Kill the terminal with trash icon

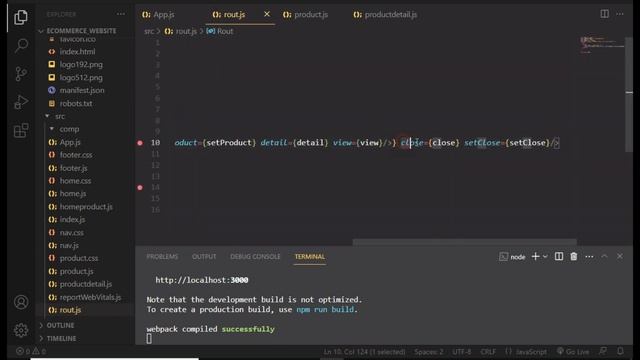[573, 256]
